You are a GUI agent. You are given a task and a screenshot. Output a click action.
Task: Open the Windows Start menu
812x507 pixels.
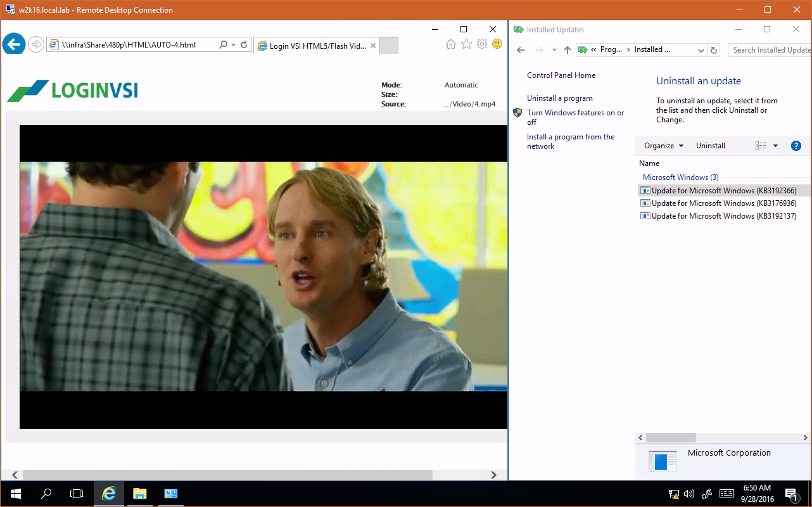15,494
